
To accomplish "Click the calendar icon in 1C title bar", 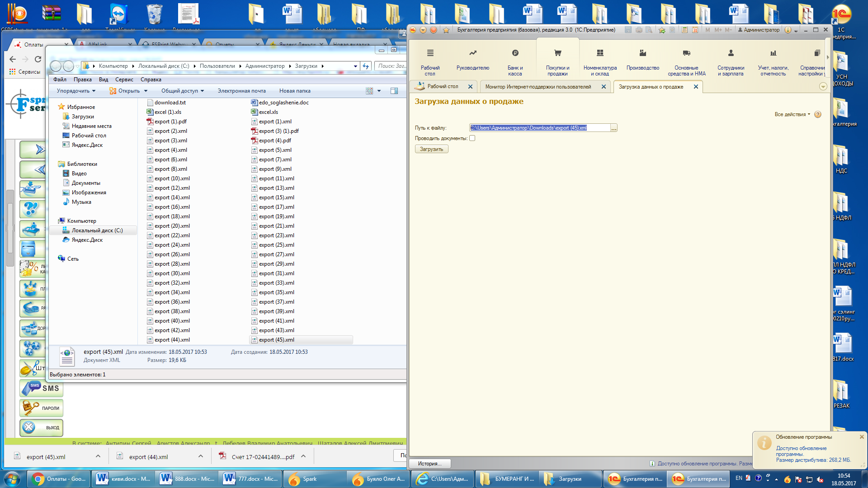I will (695, 30).
